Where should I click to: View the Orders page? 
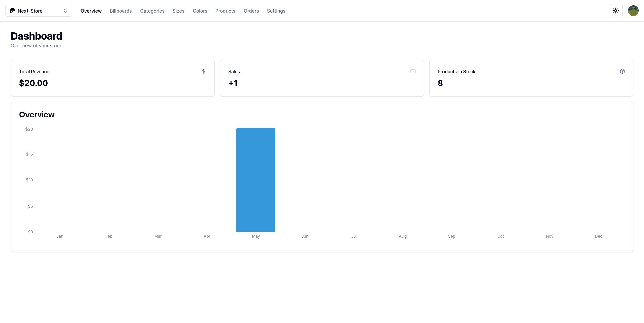click(x=251, y=11)
